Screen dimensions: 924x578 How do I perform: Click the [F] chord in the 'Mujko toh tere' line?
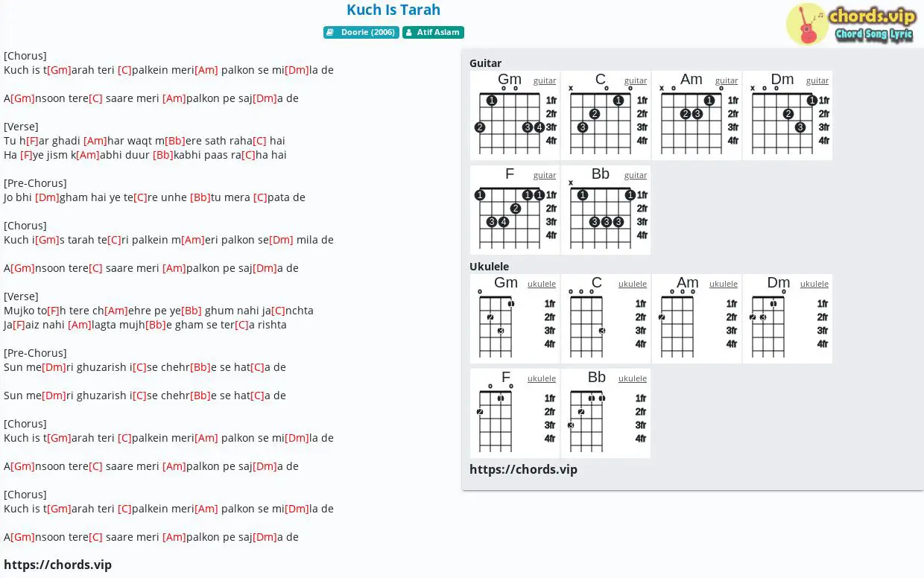53,311
